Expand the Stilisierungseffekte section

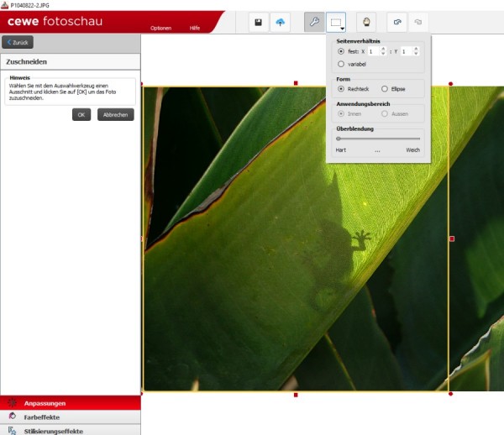point(53,430)
